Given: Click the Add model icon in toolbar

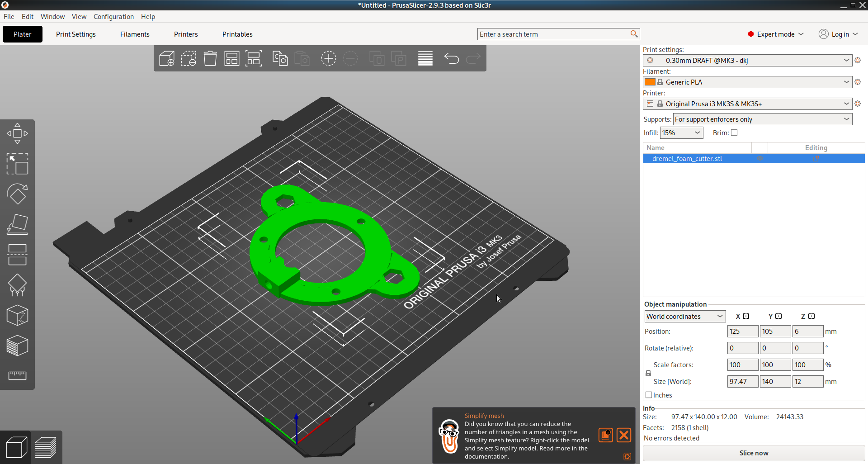Looking at the screenshot, I should point(167,59).
